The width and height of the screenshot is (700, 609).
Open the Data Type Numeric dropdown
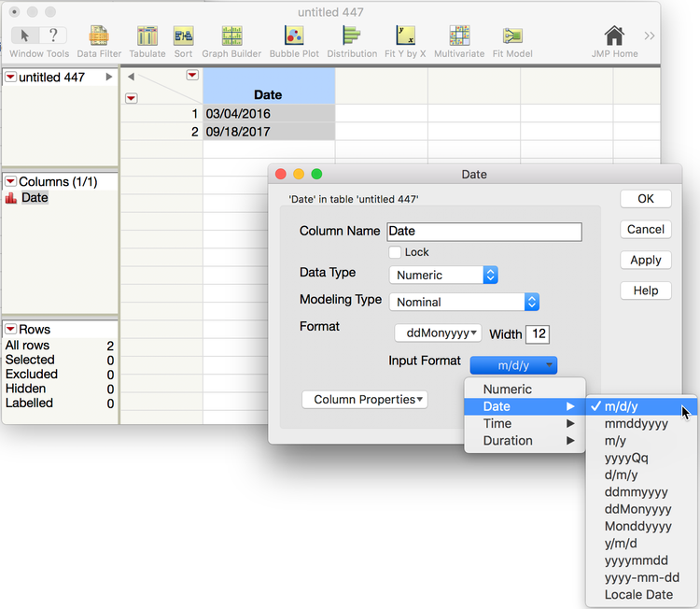pos(443,275)
